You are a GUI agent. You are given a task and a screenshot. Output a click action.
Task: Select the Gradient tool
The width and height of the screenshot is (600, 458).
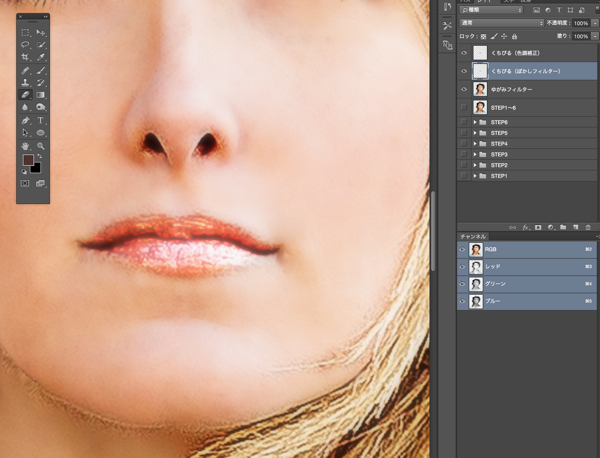pos(41,95)
